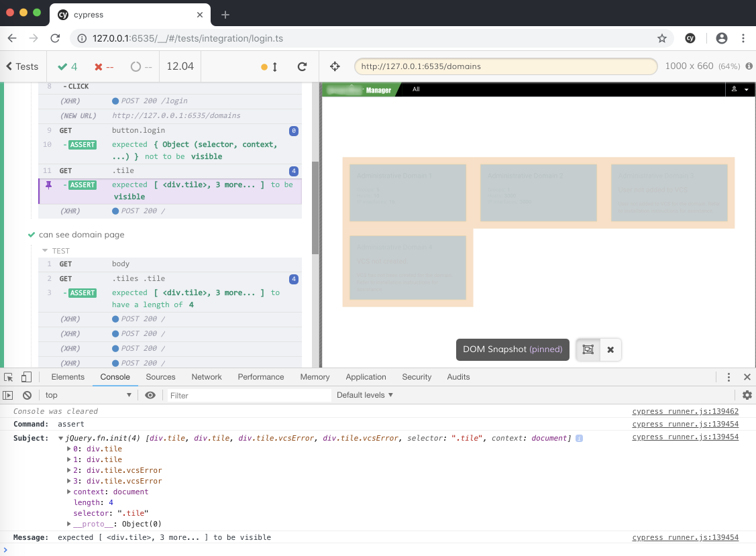Image resolution: width=756 pixels, height=556 pixels.
Task: Open console settings gear icon
Action: coord(747,396)
